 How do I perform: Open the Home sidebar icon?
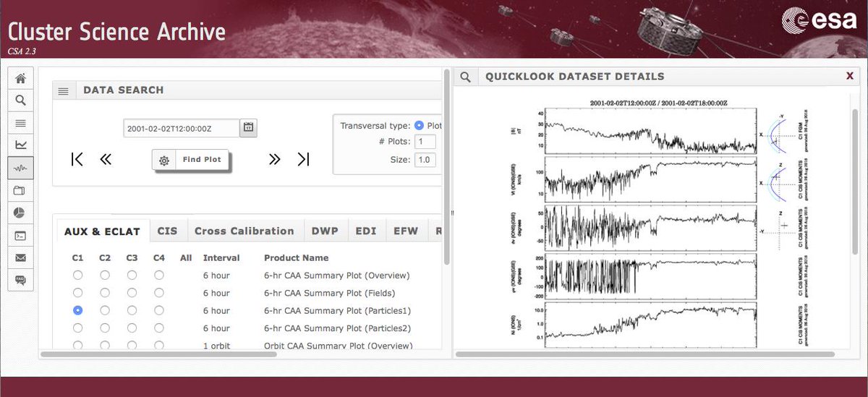[20, 78]
